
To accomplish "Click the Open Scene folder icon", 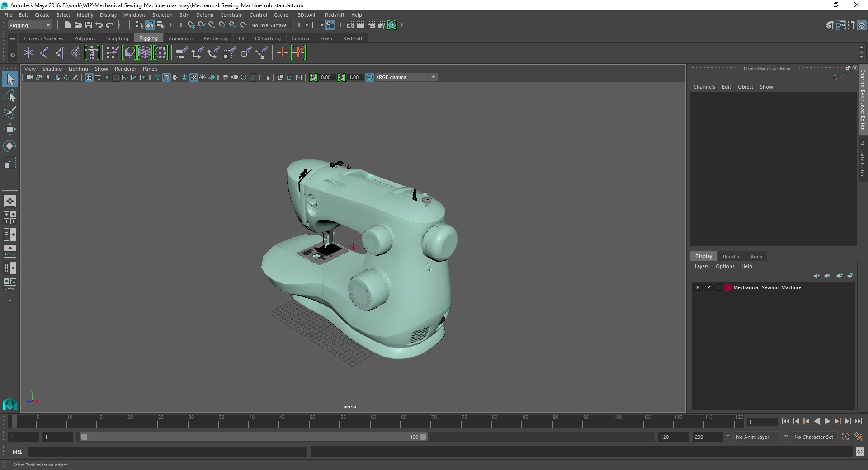I will coord(78,25).
